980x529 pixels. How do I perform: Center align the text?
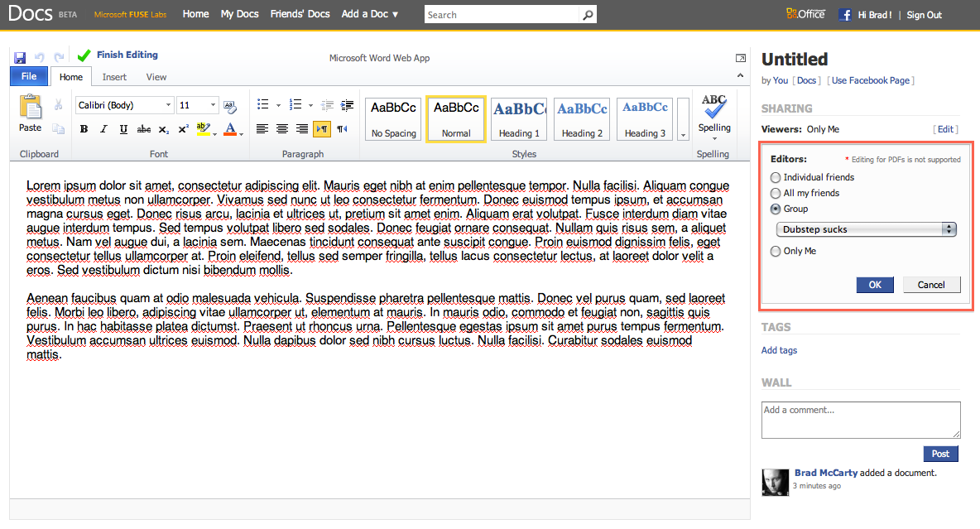(282, 129)
